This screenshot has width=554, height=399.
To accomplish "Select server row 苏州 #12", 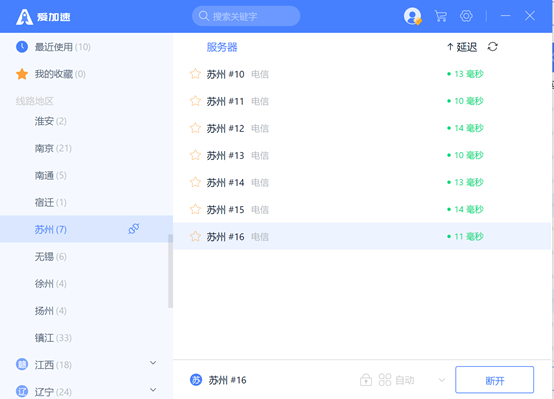I will pos(362,128).
